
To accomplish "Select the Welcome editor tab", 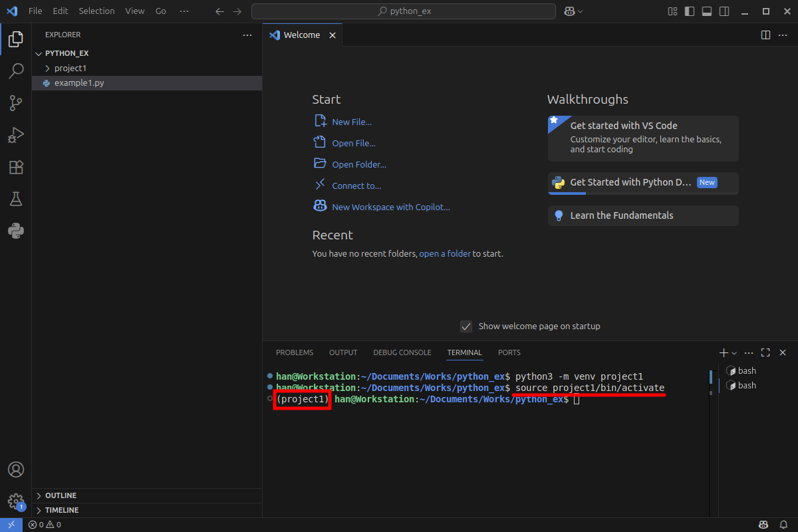I will point(303,35).
